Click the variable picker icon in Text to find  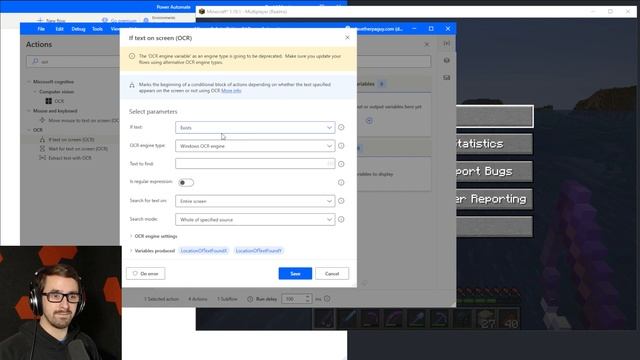click(330, 164)
